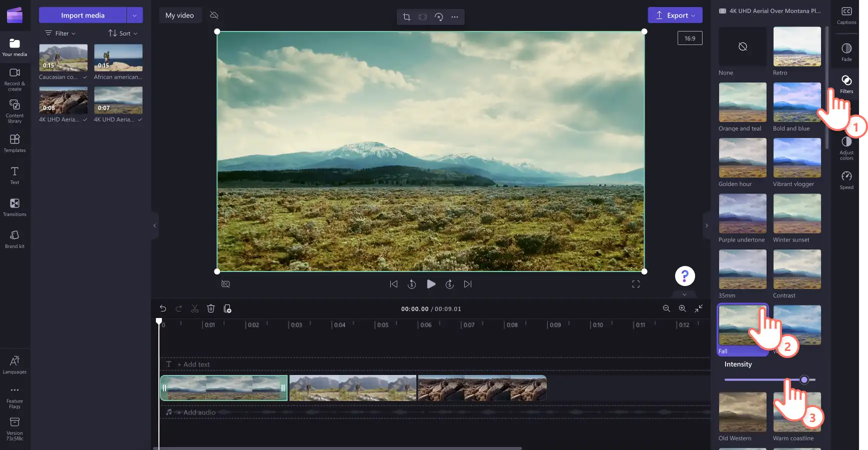Toggle captions off icon below preview

coord(226,284)
